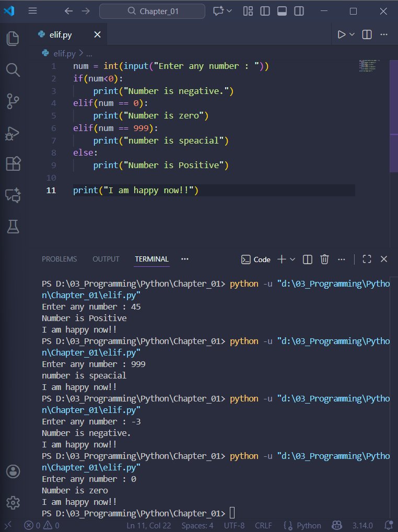398x532 pixels.
Task: Change indentation via Spaces: 4
Action: click(197, 526)
